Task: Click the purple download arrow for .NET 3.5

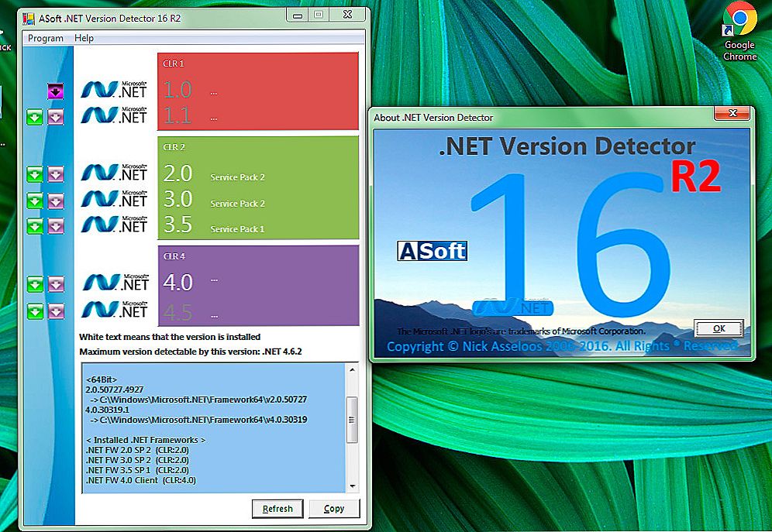Action: tap(56, 226)
